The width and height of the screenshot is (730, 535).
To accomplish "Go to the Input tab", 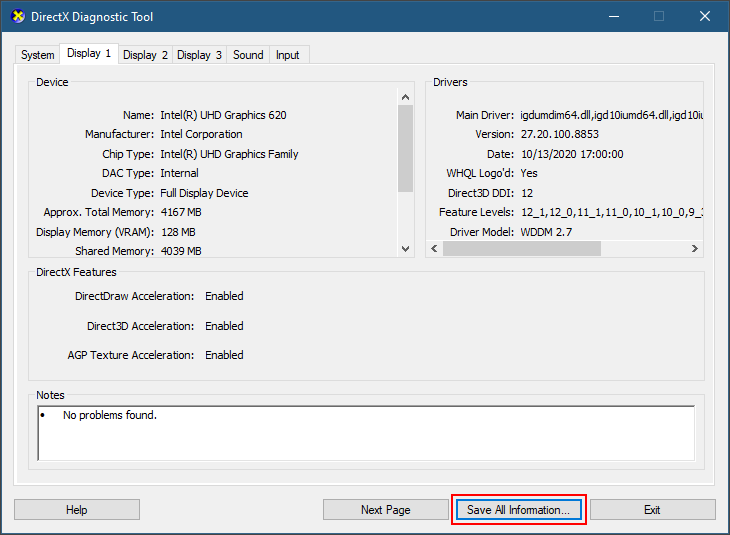I will pyautogui.click(x=287, y=55).
